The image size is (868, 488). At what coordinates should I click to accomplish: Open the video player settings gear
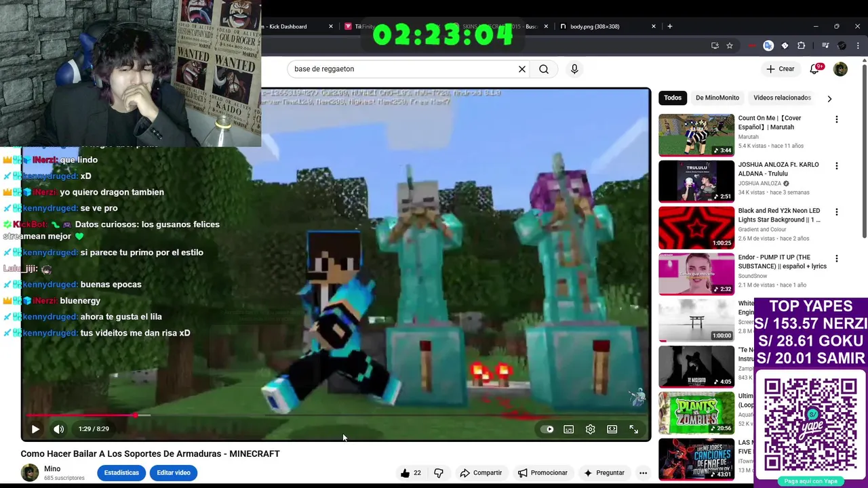[590, 429]
